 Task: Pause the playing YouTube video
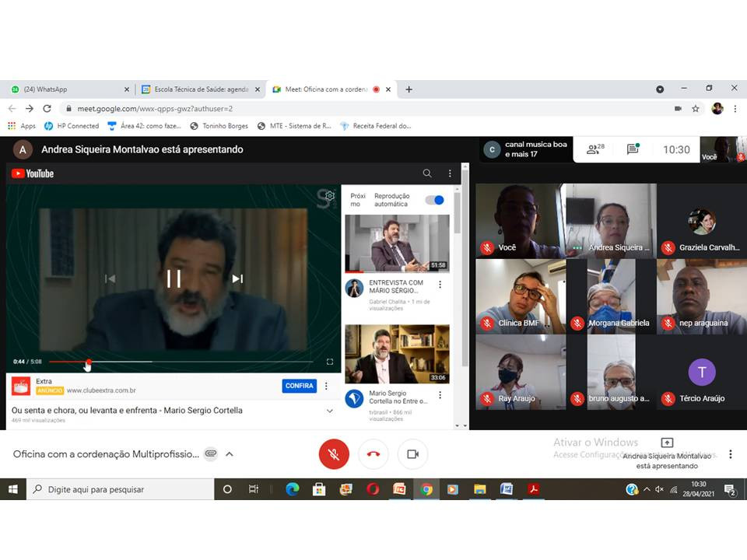pos(174,278)
